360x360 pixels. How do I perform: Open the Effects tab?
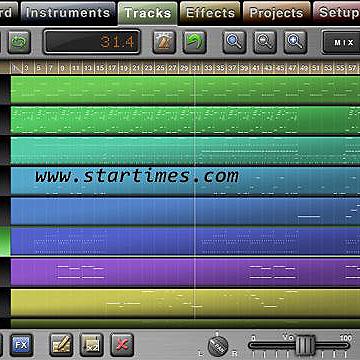tap(210, 13)
